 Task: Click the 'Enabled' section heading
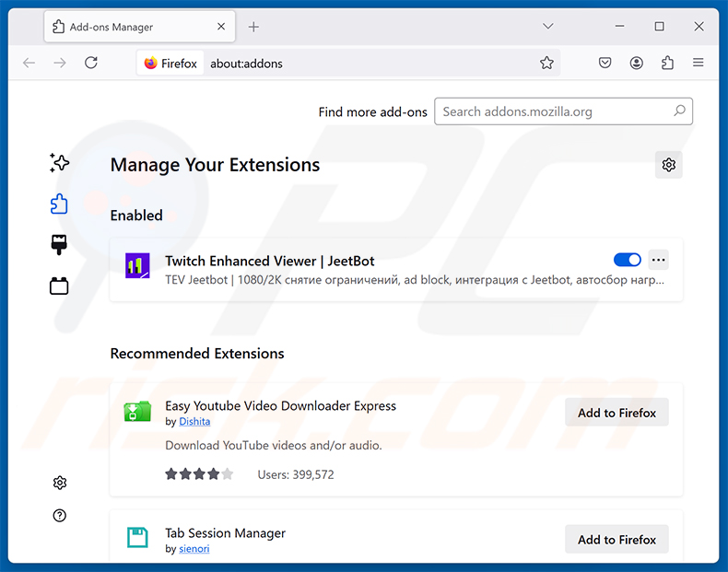click(136, 216)
